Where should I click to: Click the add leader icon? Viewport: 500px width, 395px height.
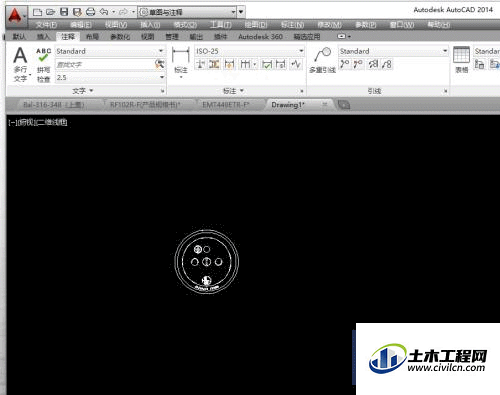click(345, 64)
